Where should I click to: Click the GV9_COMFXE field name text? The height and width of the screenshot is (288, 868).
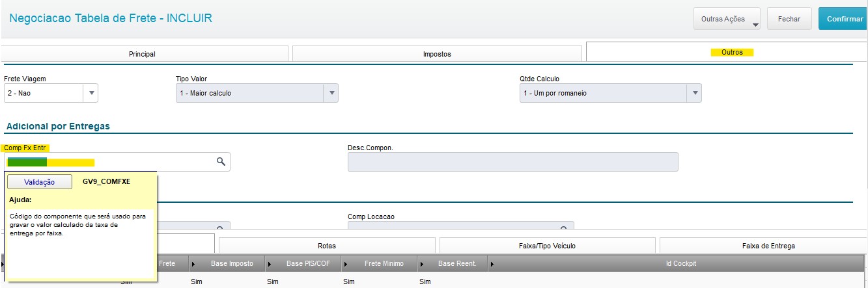(x=107, y=182)
